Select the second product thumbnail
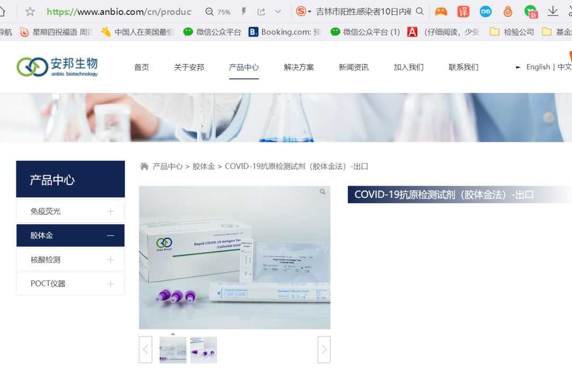 203,350
